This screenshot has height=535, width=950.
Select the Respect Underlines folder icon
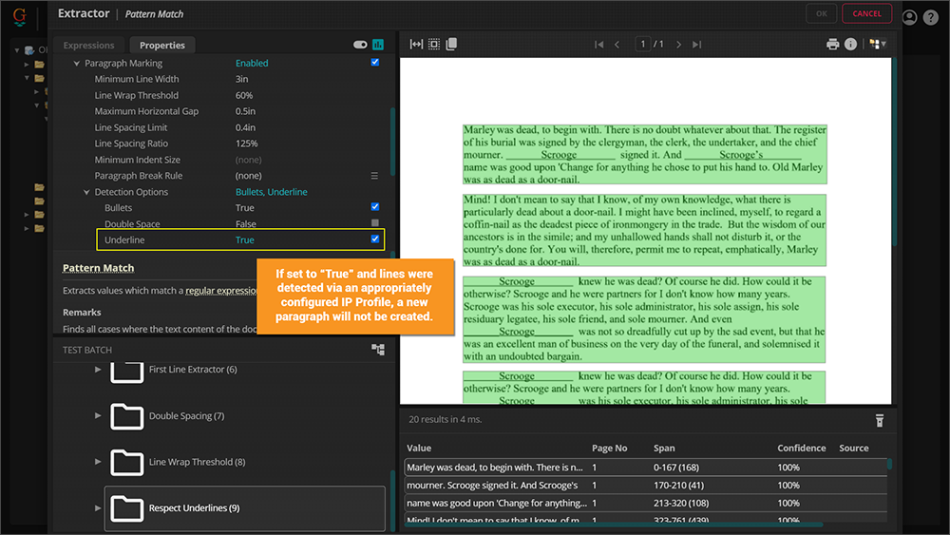127,508
